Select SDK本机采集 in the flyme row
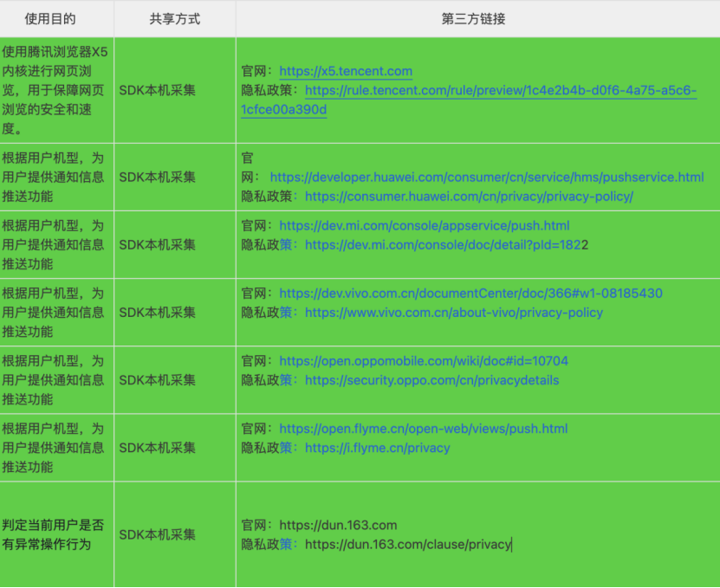The width and height of the screenshot is (720, 588). click(158, 448)
